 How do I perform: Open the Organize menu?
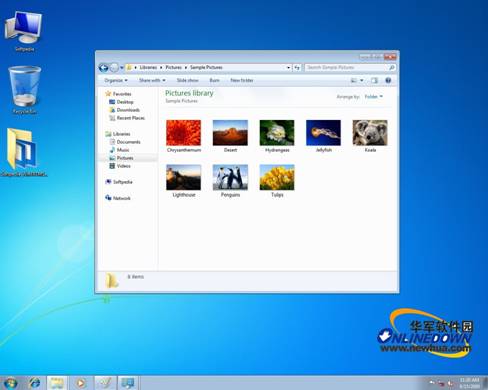click(116, 80)
